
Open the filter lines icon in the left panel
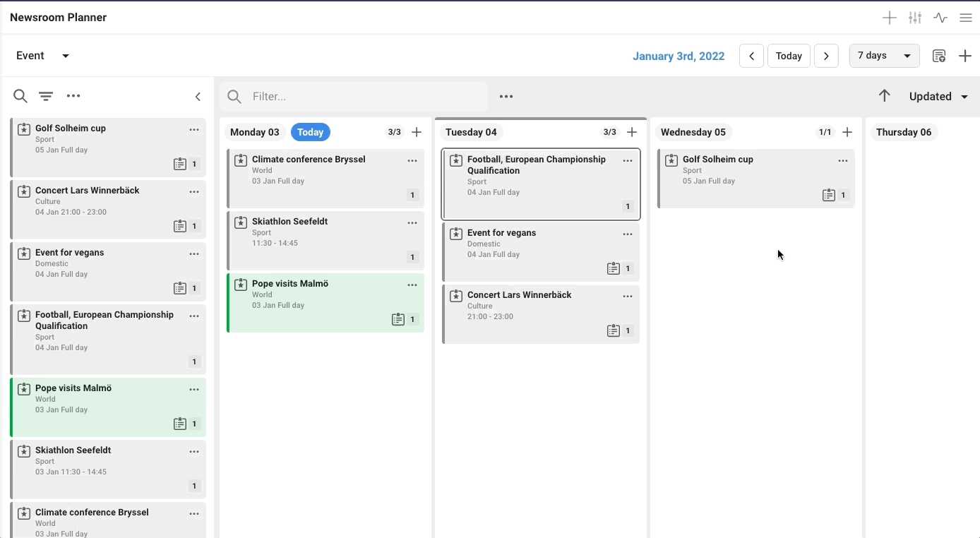click(x=46, y=96)
